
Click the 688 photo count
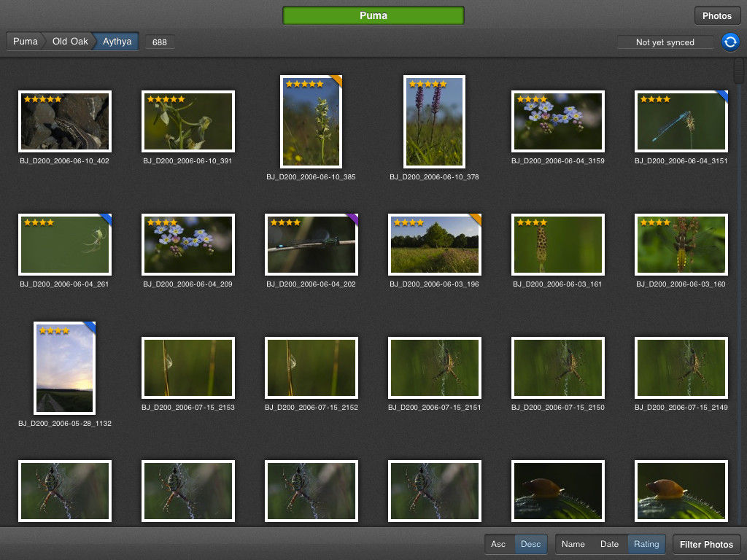(x=160, y=42)
